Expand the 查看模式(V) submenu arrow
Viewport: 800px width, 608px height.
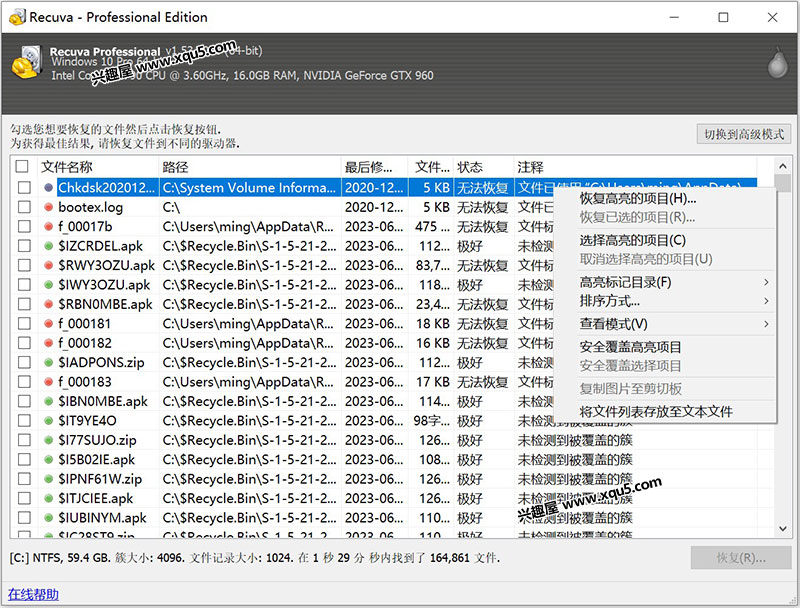(766, 324)
